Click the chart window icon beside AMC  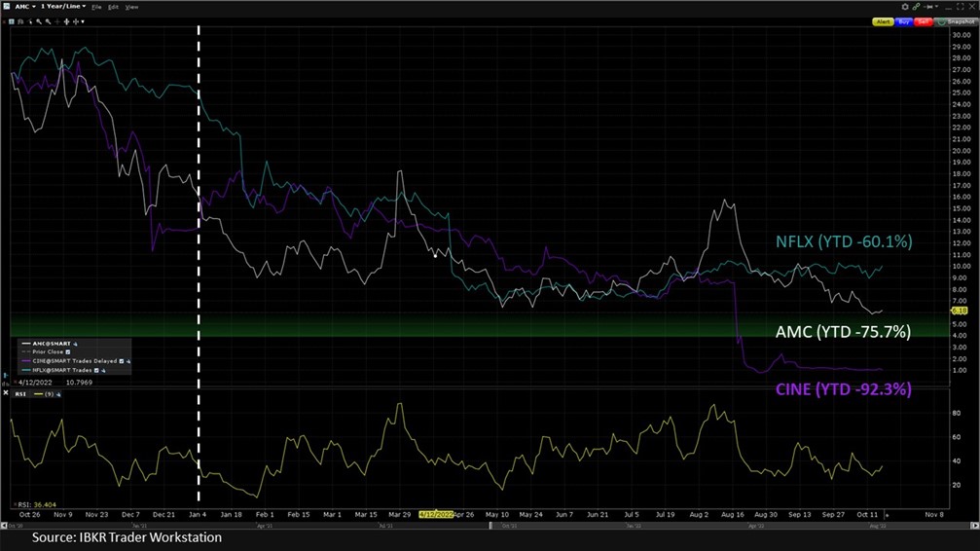pyautogui.click(x=6, y=6)
